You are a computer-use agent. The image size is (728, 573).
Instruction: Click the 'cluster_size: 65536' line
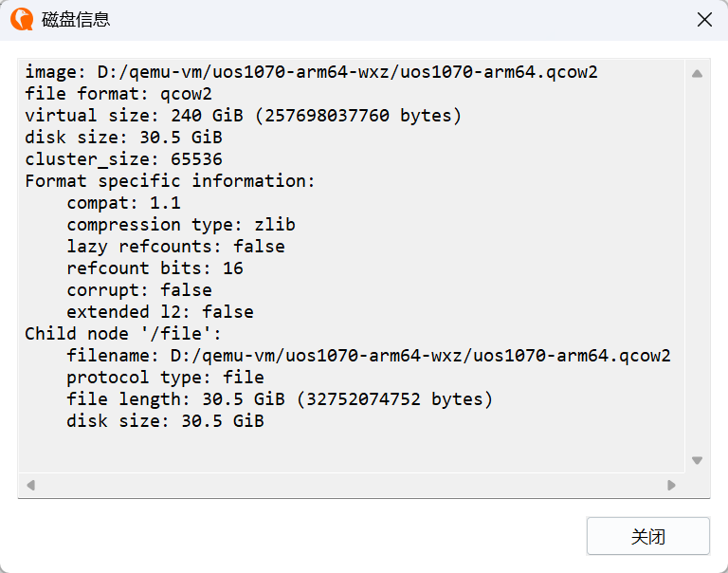pos(123,159)
